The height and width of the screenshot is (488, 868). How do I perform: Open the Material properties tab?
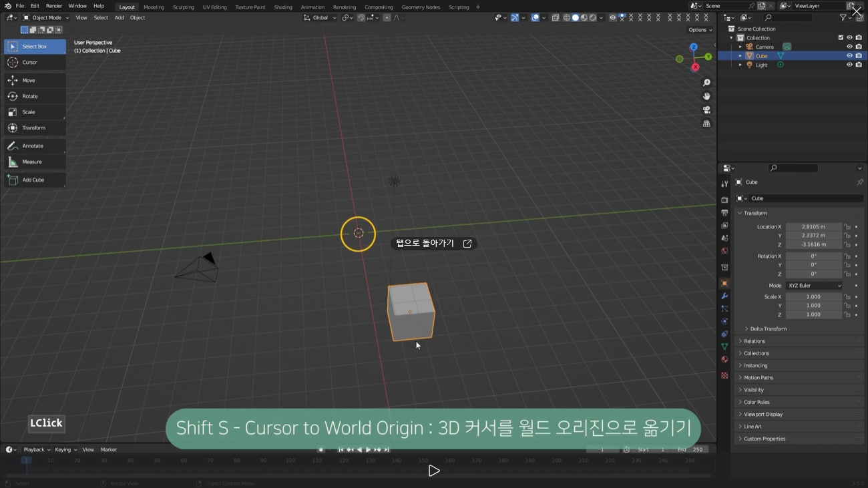pos(724,359)
